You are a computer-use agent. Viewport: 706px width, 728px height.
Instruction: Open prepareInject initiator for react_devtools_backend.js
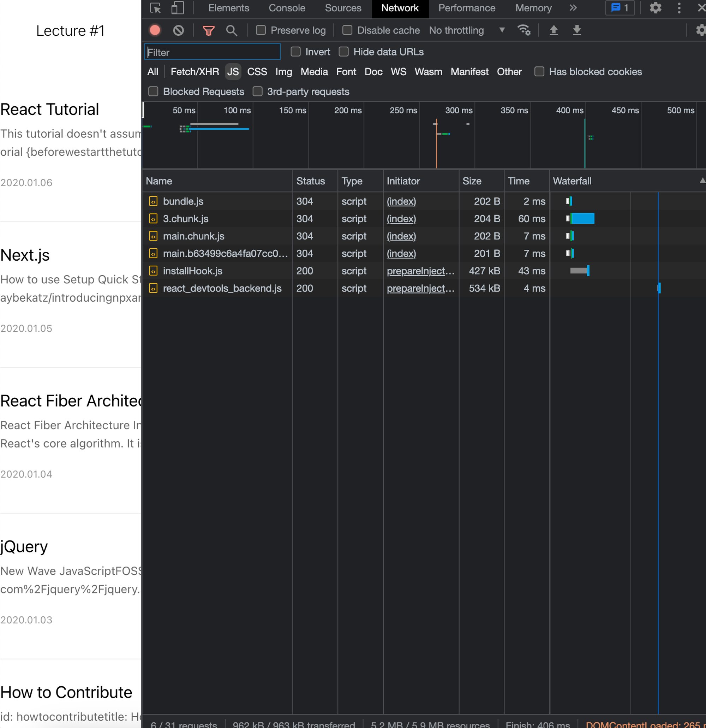(420, 288)
